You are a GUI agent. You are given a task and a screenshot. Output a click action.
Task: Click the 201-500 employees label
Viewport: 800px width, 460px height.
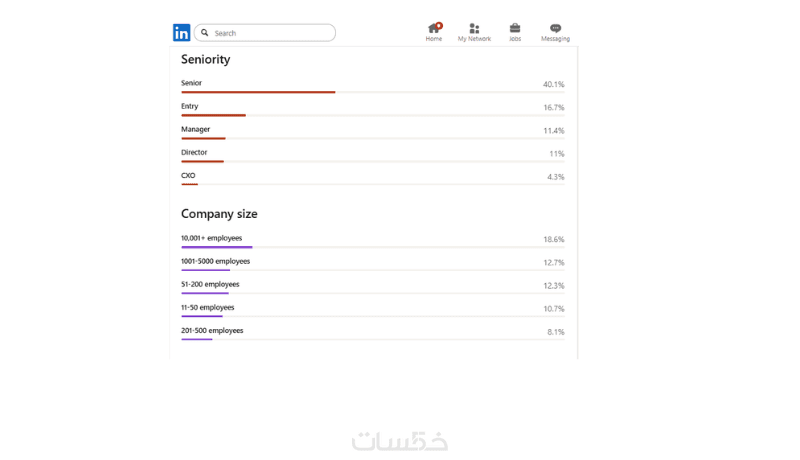coord(212,330)
